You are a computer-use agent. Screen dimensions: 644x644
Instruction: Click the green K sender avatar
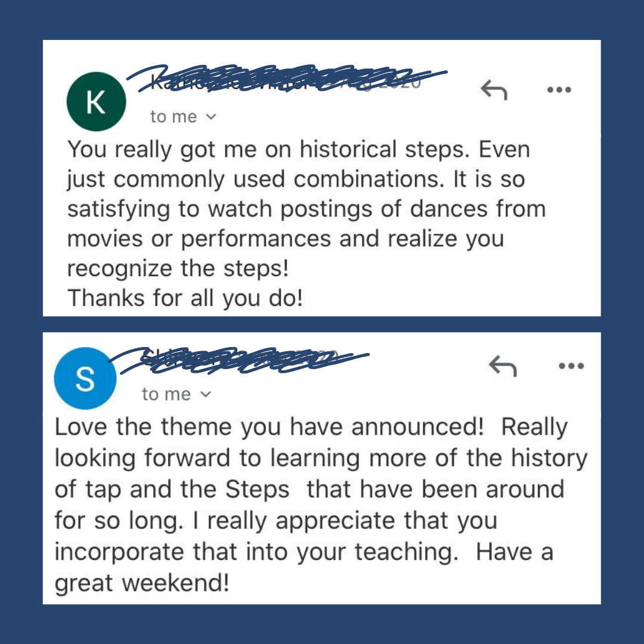click(x=96, y=101)
